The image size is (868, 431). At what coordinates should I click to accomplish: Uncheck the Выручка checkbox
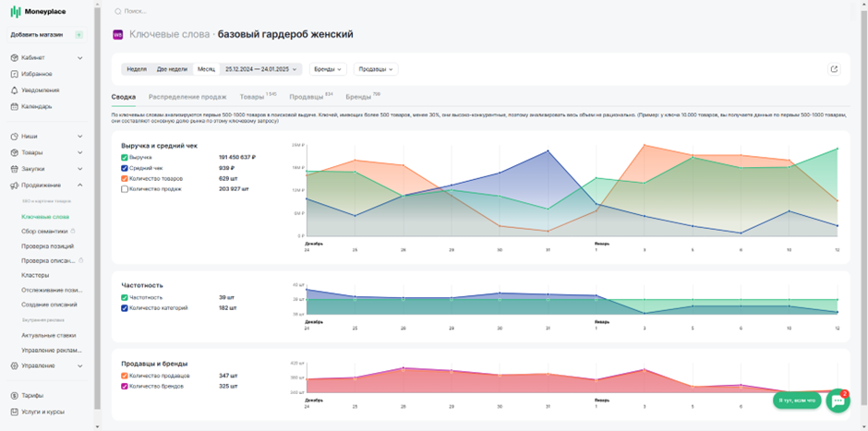click(125, 158)
